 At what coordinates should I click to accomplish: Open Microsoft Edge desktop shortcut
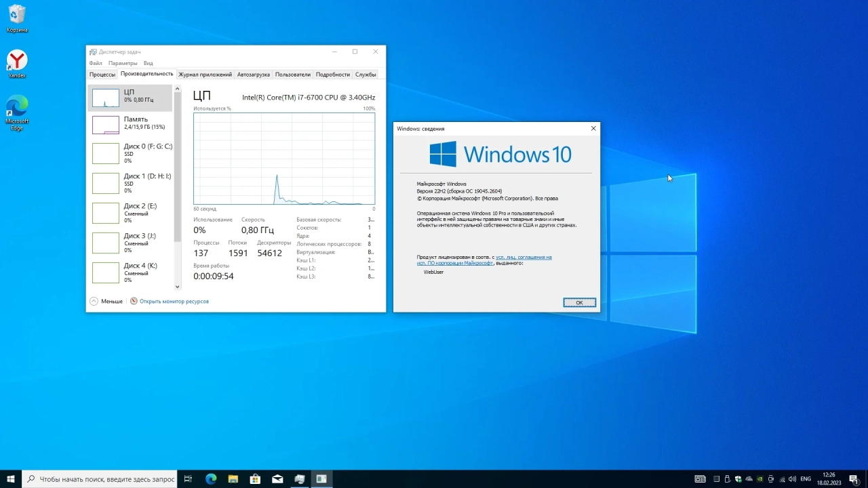[17, 113]
